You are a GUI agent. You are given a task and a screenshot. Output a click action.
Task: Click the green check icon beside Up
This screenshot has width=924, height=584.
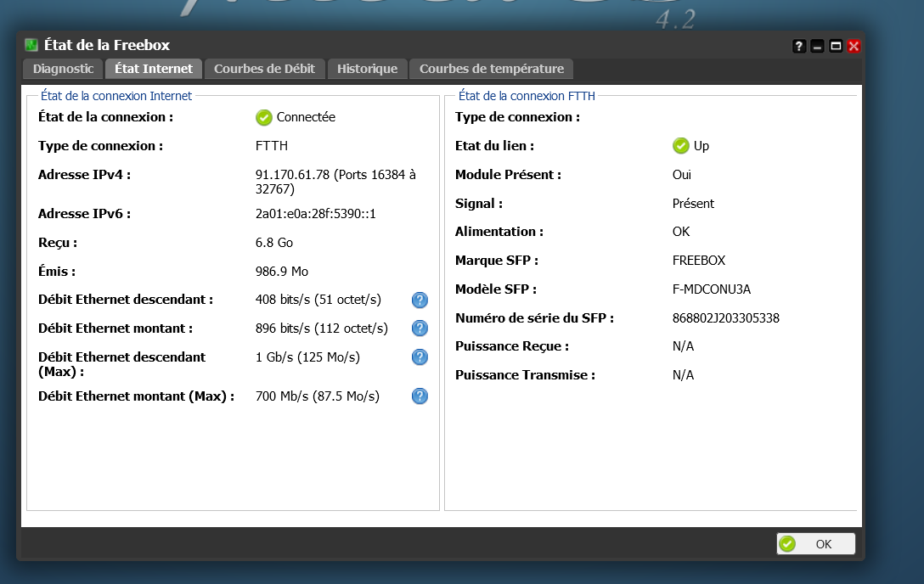(681, 146)
